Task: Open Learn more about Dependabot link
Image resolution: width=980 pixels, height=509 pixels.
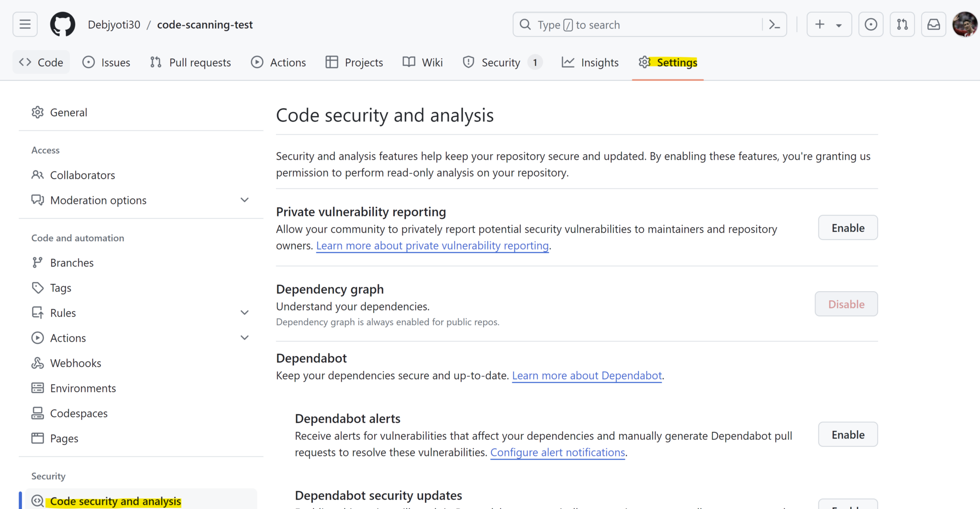Action: [587, 376]
